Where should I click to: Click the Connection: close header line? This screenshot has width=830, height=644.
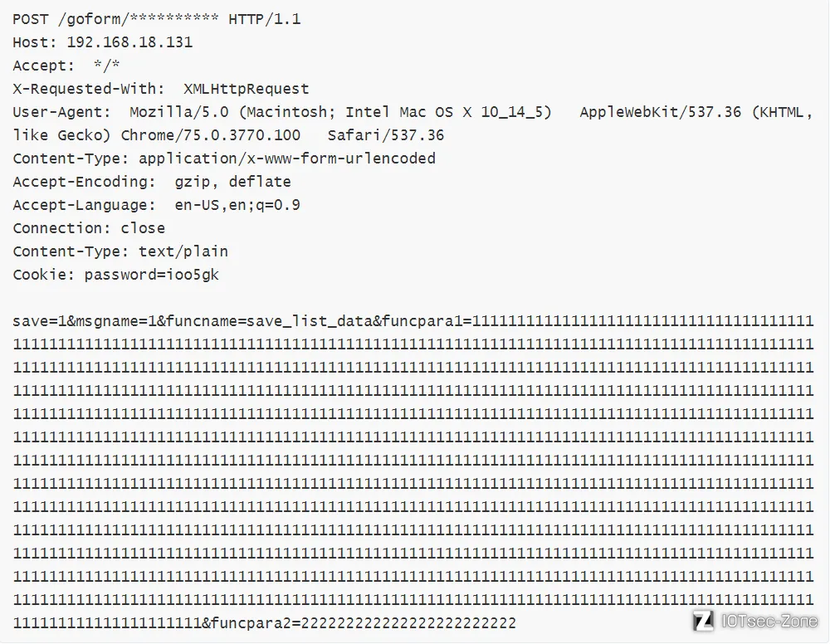[89, 228]
